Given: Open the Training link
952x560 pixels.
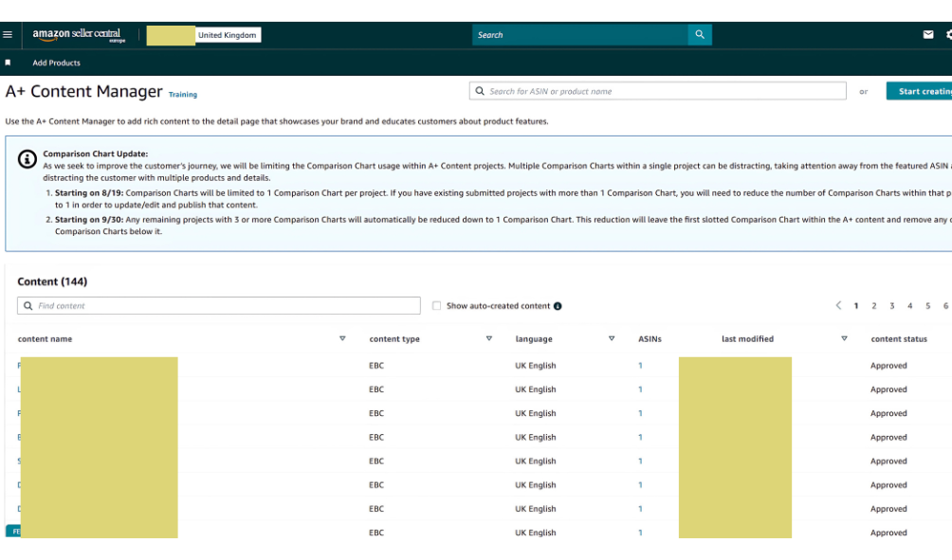Looking at the screenshot, I should [x=183, y=95].
